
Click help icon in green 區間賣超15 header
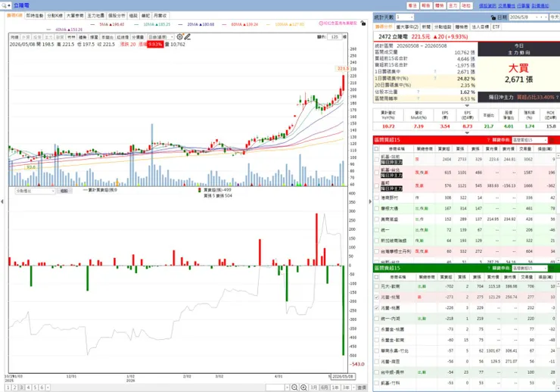coord(488,268)
